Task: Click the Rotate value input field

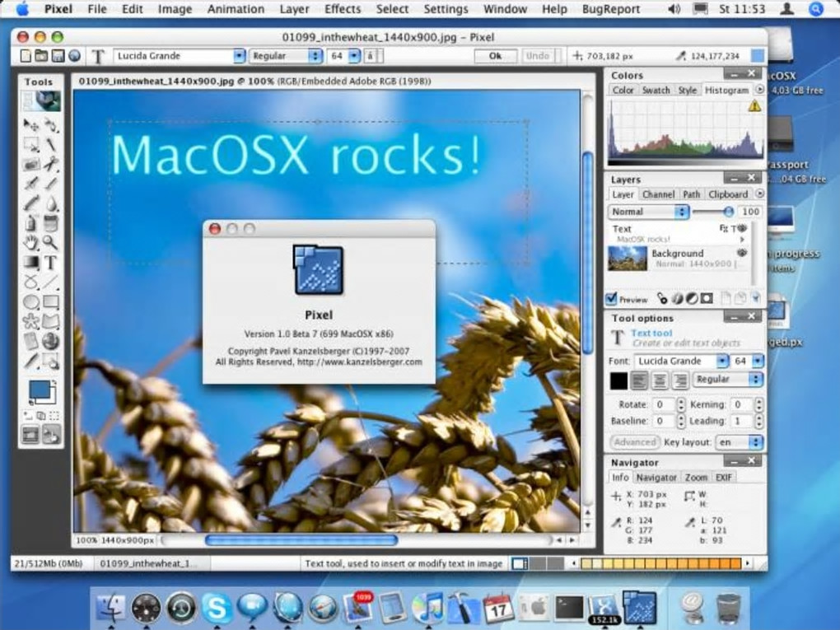Action: [x=663, y=404]
